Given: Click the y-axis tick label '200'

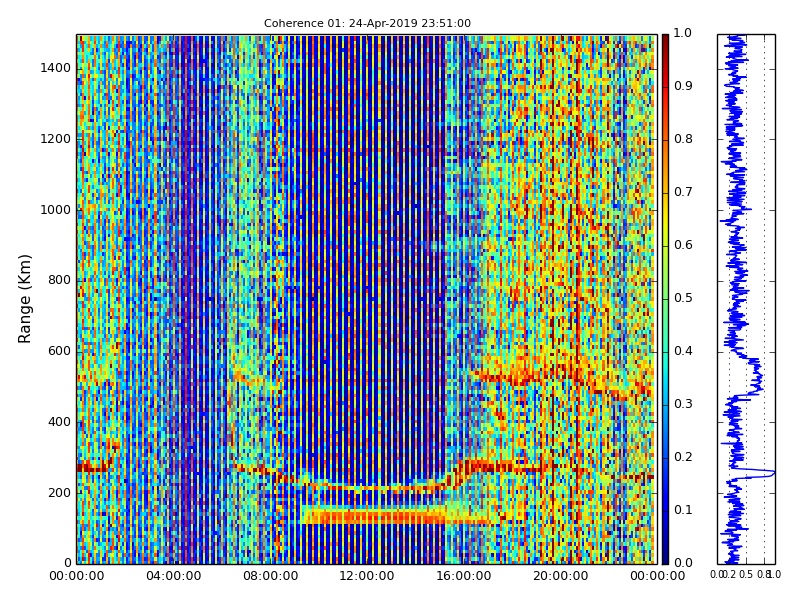Looking at the screenshot, I should (59, 493).
